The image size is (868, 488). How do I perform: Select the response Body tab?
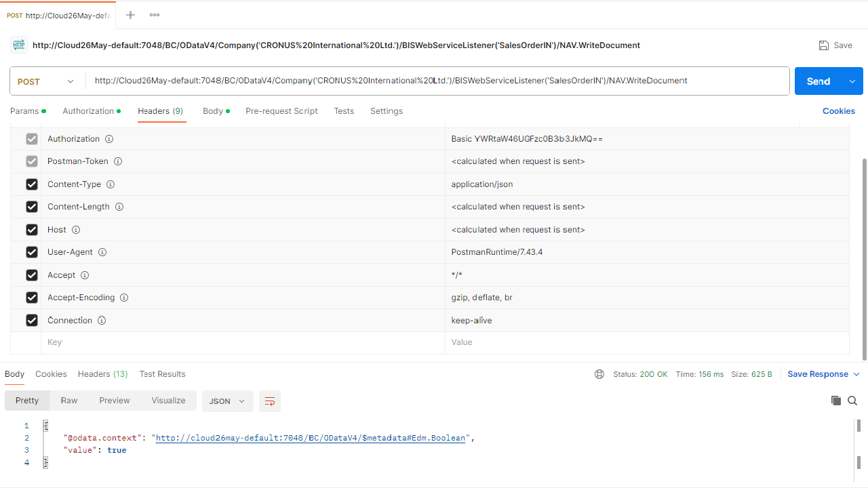point(14,374)
